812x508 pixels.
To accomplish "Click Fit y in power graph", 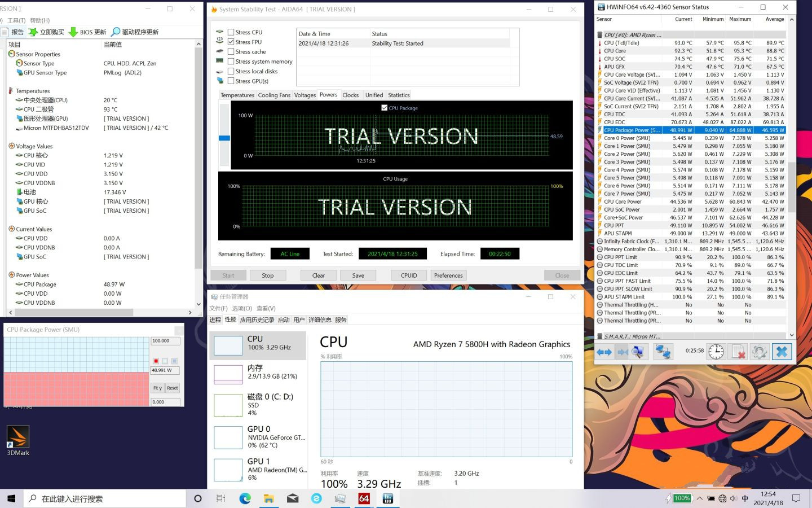I will pos(157,388).
